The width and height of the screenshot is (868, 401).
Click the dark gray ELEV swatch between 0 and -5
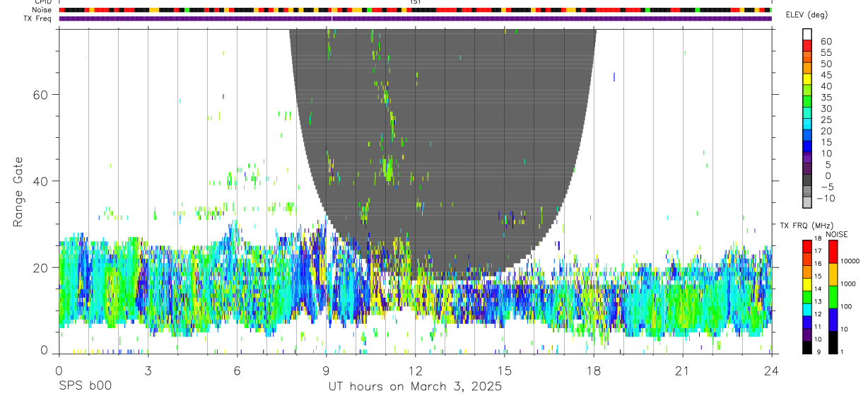coord(807,181)
